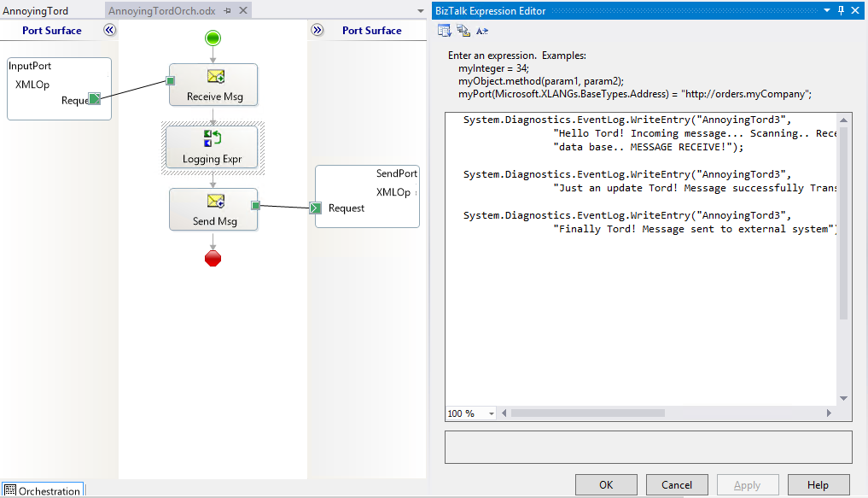Collapse the right Port Surface
Image resolution: width=868 pixels, height=498 pixels.
point(317,30)
